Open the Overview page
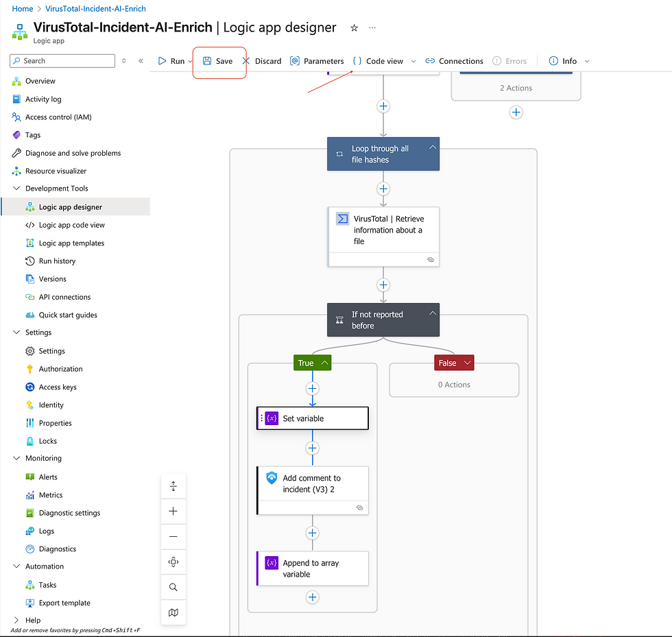 click(40, 81)
